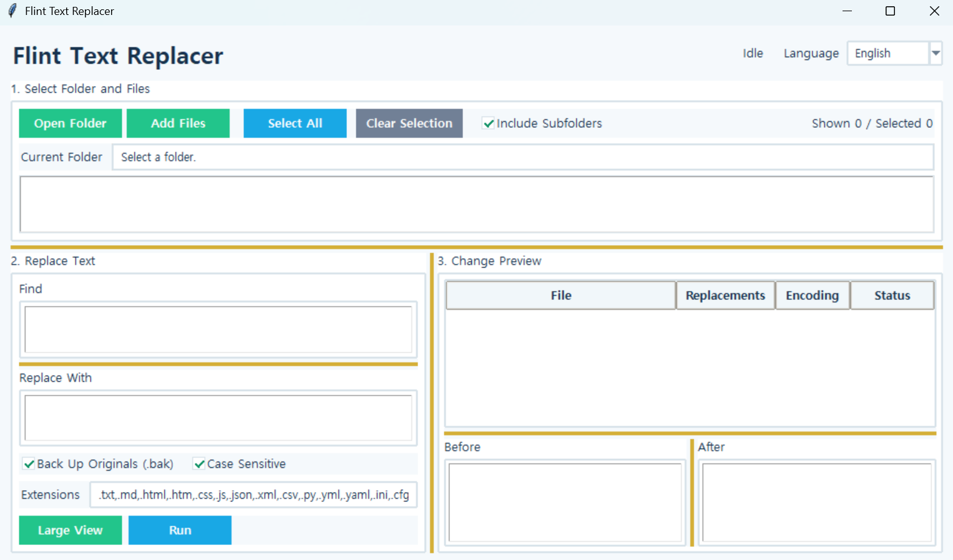Click the Extensions input field
953x560 pixels.
tap(253, 495)
